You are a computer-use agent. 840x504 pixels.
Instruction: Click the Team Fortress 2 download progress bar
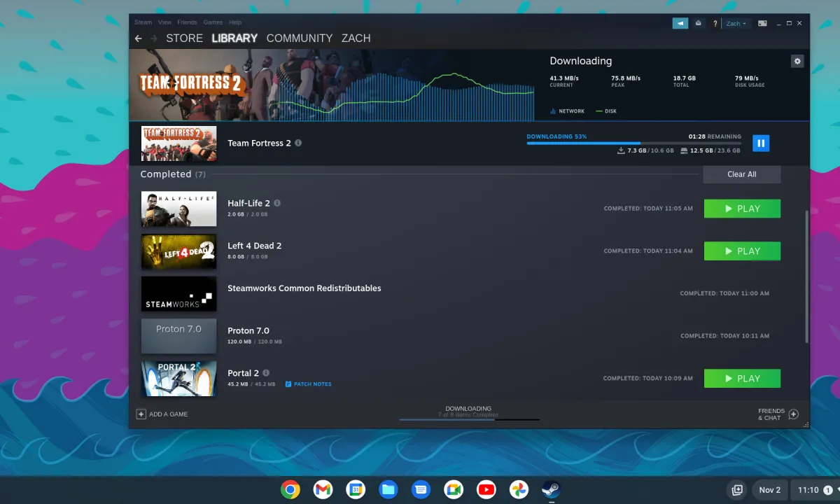pos(633,143)
